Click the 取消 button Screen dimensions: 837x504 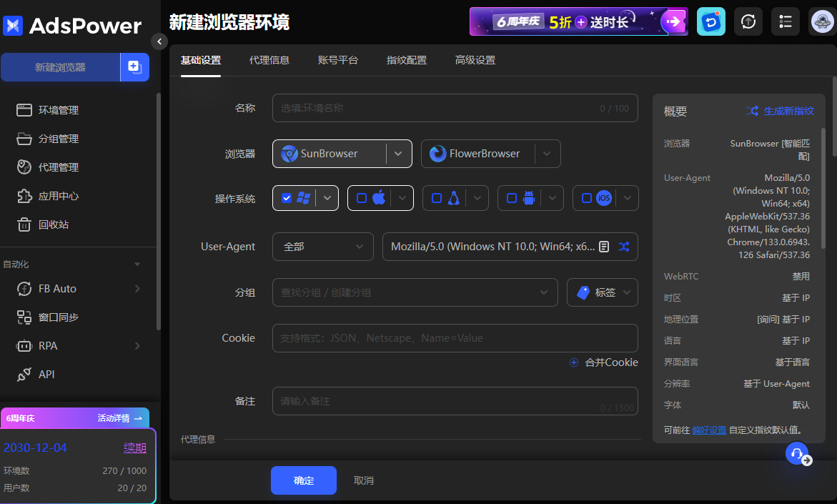click(x=364, y=480)
